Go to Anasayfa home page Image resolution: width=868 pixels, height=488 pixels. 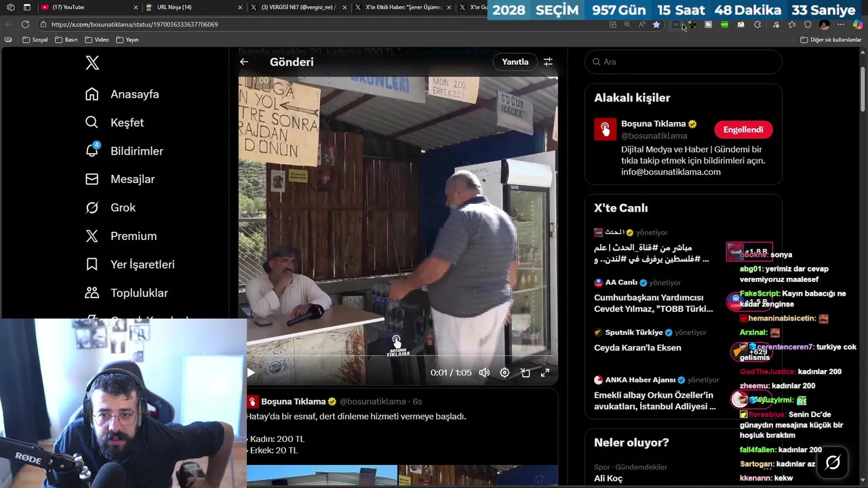pyautogui.click(x=122, y=94)
